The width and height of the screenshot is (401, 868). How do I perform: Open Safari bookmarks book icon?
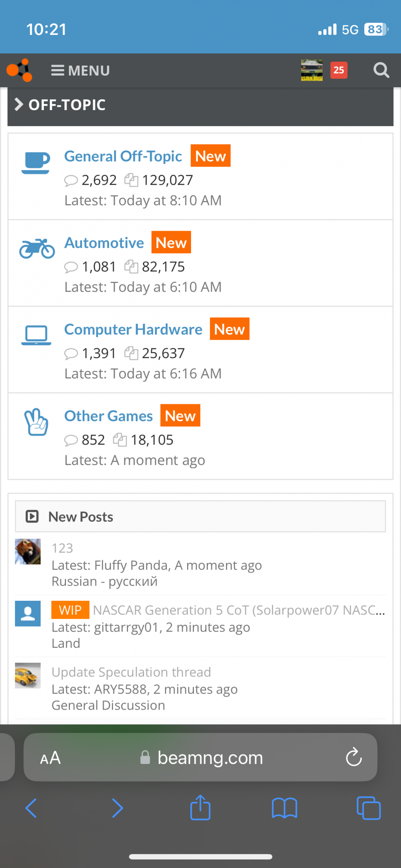point(284,808)
